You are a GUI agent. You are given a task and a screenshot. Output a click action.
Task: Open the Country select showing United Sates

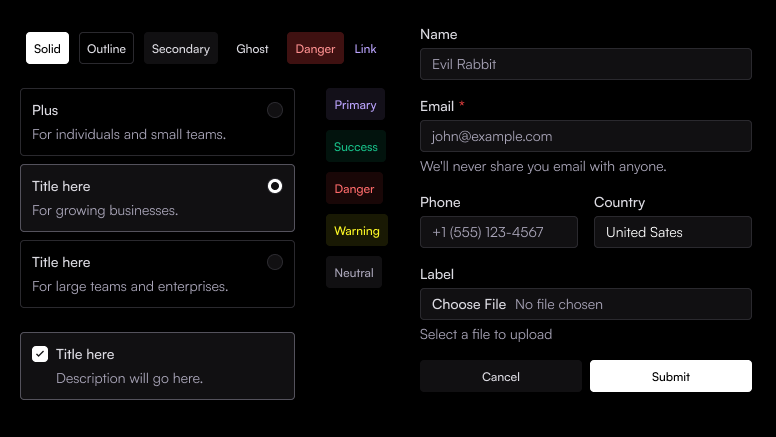point(673,232)
